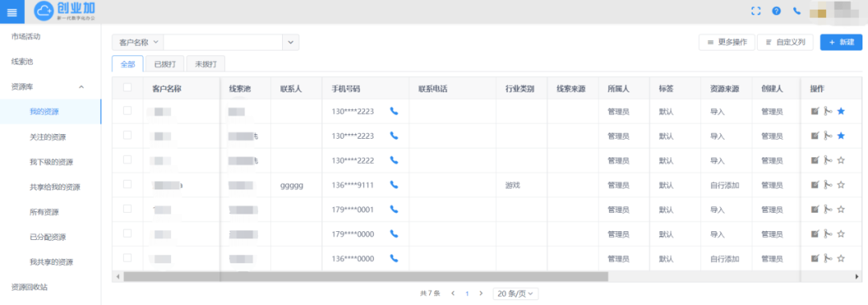Screen dimensions: 868x305
Task: Click the share icon in last row
Action: [828, 258]
